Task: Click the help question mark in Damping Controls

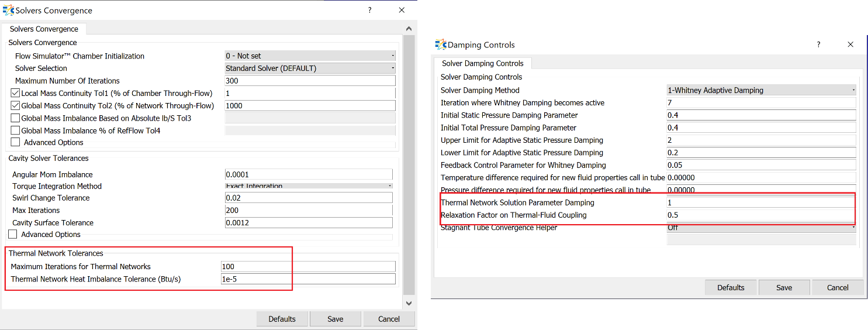Action: point(818,44)
